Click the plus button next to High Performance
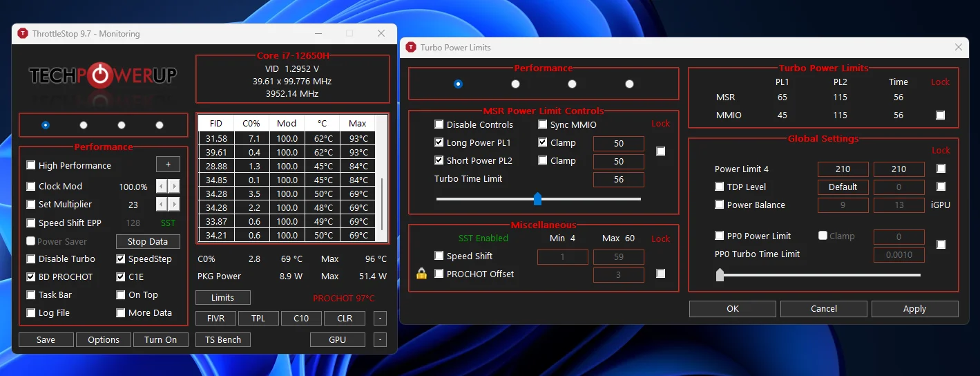 [168, 164]
